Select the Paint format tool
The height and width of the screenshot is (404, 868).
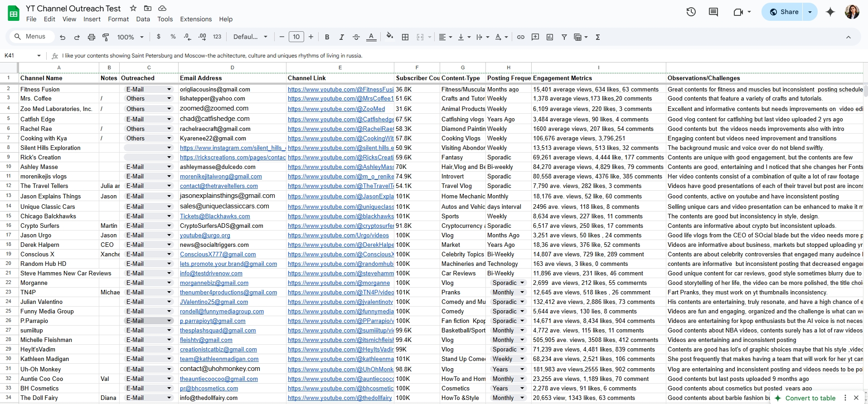click(106, 37)
